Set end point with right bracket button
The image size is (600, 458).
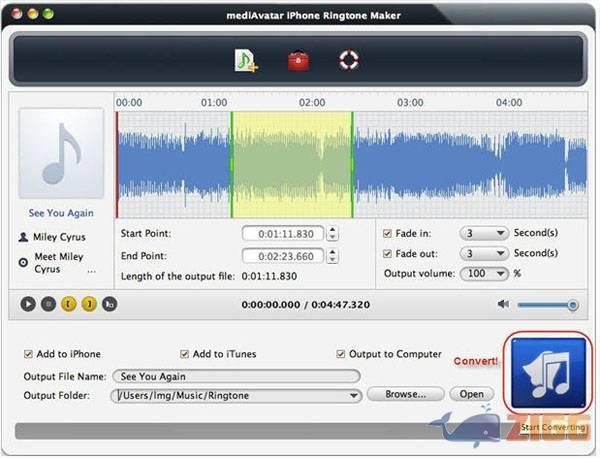click(89, 304)
